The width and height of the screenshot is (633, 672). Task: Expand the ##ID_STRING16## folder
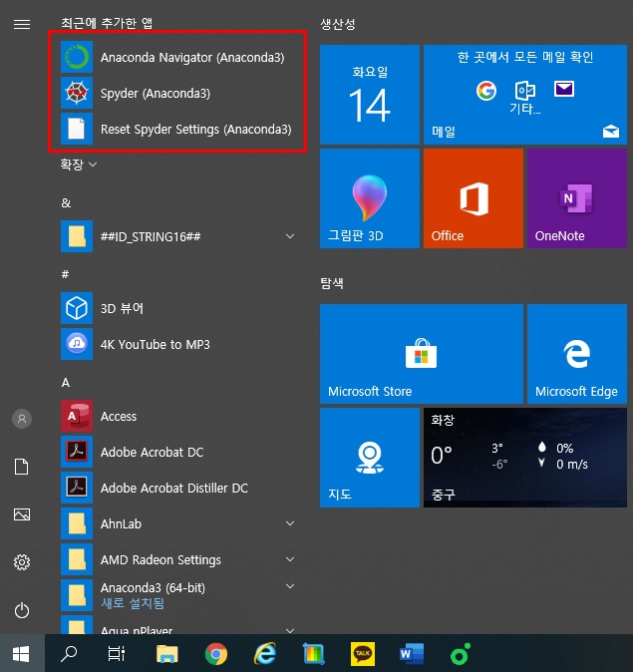[x=179, y=236]
